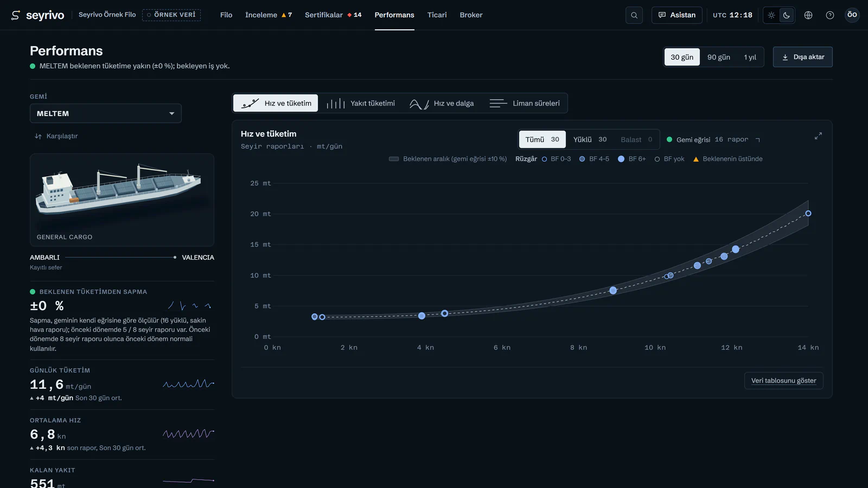Viewport: 868px width, 488px height.
Task: Open the Ticari tab
Action: click(x=437, y=15)
